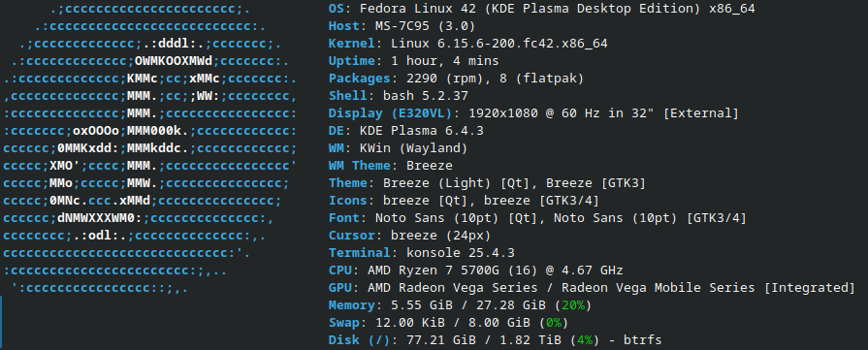Select the Icons line breeze [Qt]
The image size is (868, 350).
(x=421, y=201)
